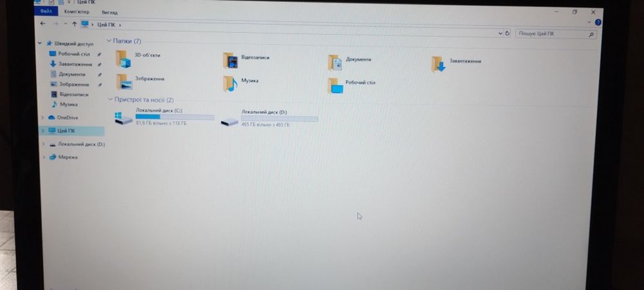Open the Відеозаписи folder icon in main pane
644x290 pixels.
click(231, 61)
